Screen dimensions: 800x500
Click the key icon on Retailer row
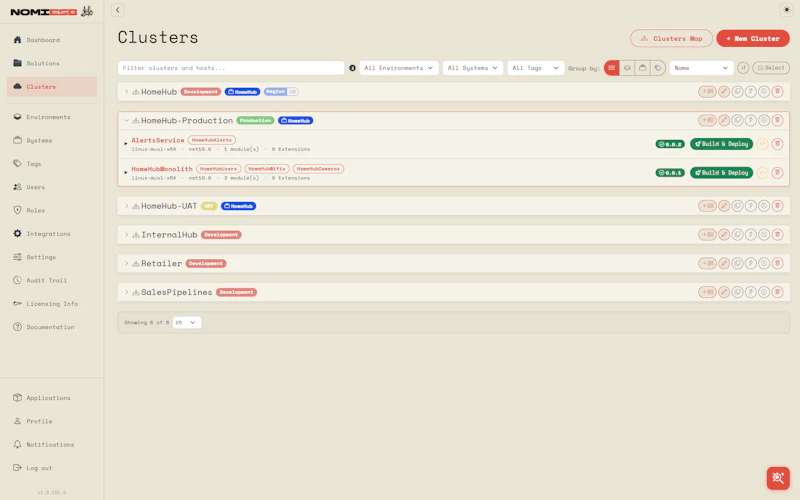(x=751, y=263)
